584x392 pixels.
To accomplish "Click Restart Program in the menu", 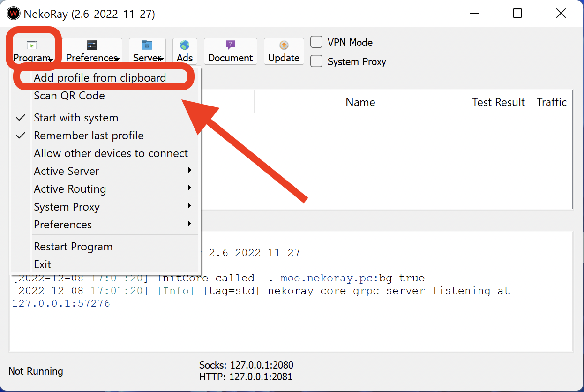I will [73, 247].
